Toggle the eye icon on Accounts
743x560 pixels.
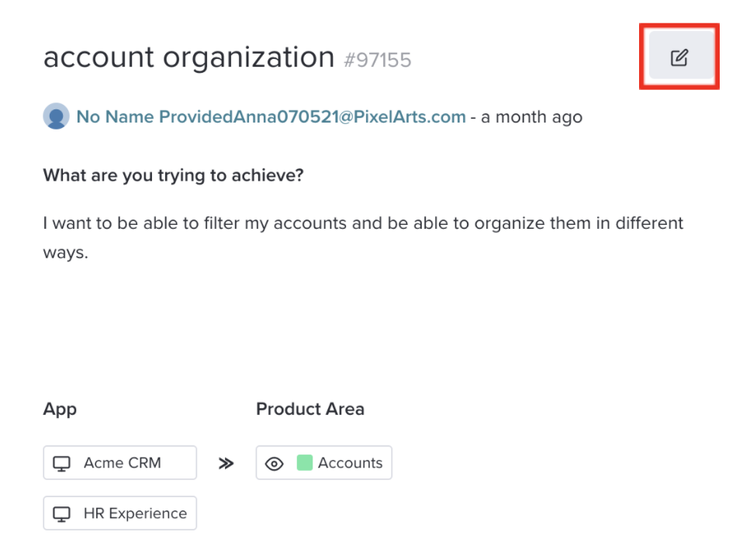click(x=274, y=463)
